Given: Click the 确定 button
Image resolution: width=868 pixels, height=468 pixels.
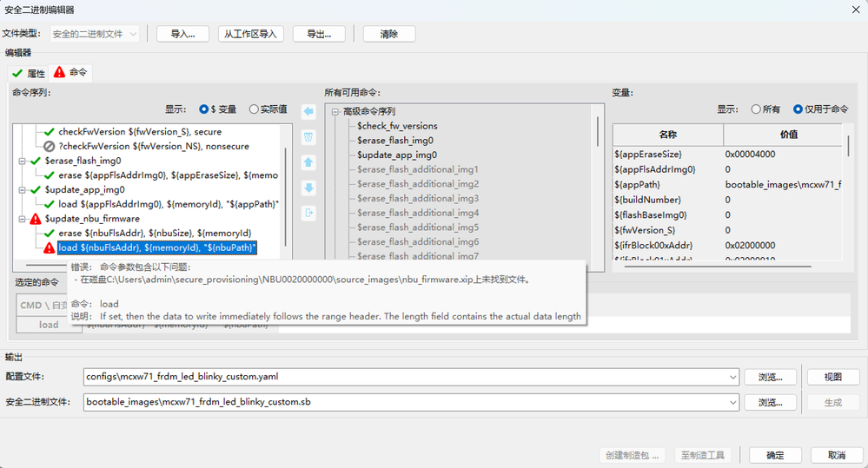Looking at the screenshot, I should (x=775, y=455).
